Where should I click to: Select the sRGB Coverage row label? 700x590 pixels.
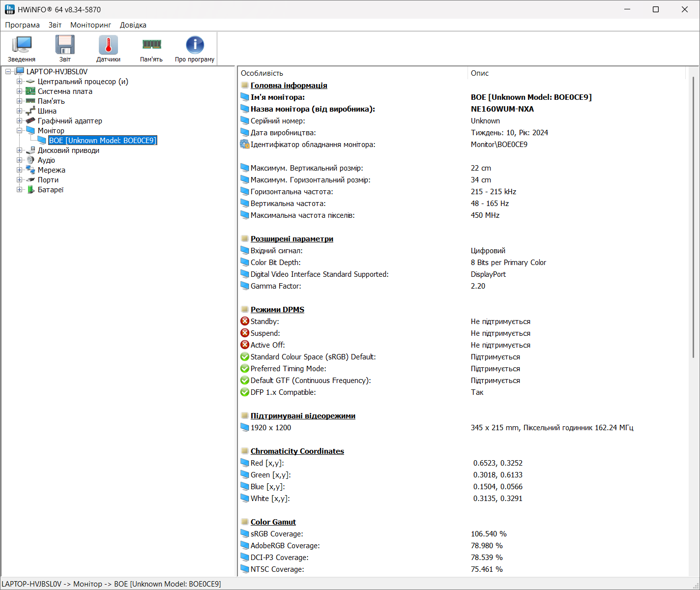coord(277,534)
